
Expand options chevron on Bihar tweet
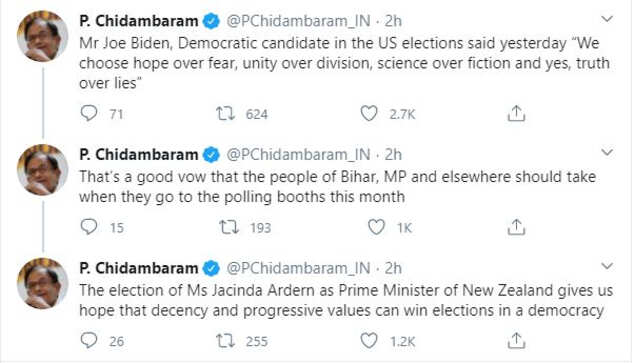tap(607, 152)
